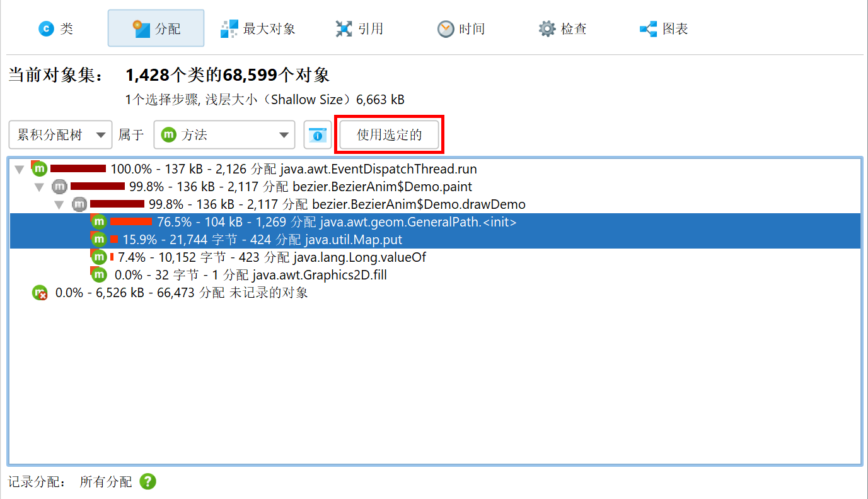Select the java.awt.EventDispatchThread.run row
The height and width of the screenshot is (499, 868).
point(435,169)
